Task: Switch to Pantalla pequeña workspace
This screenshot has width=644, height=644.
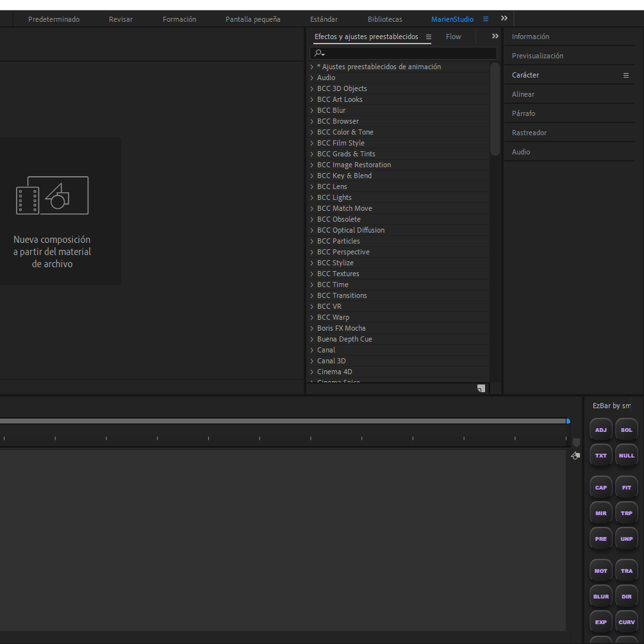Action: point(253,19)
